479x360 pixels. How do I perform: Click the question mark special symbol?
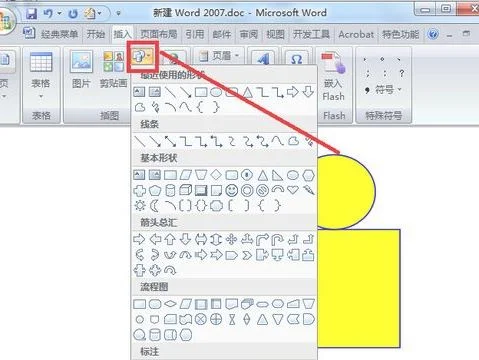[402, 73]
